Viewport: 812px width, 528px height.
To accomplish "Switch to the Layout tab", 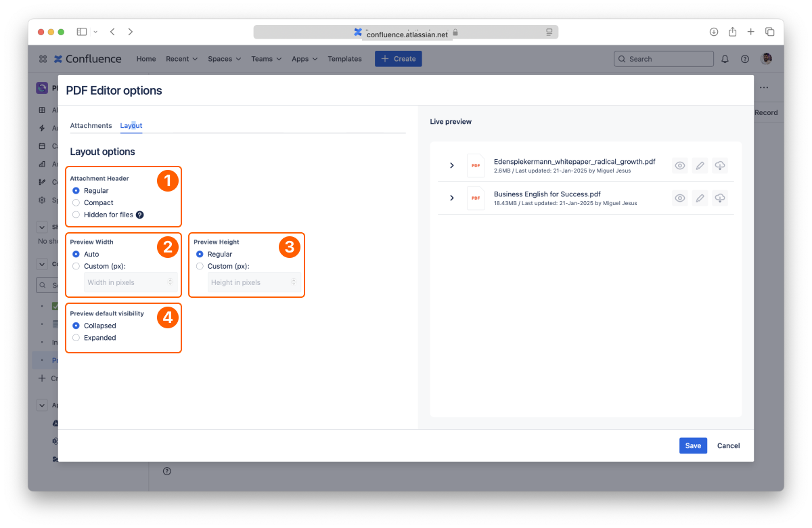I will [x=131, y=126].
